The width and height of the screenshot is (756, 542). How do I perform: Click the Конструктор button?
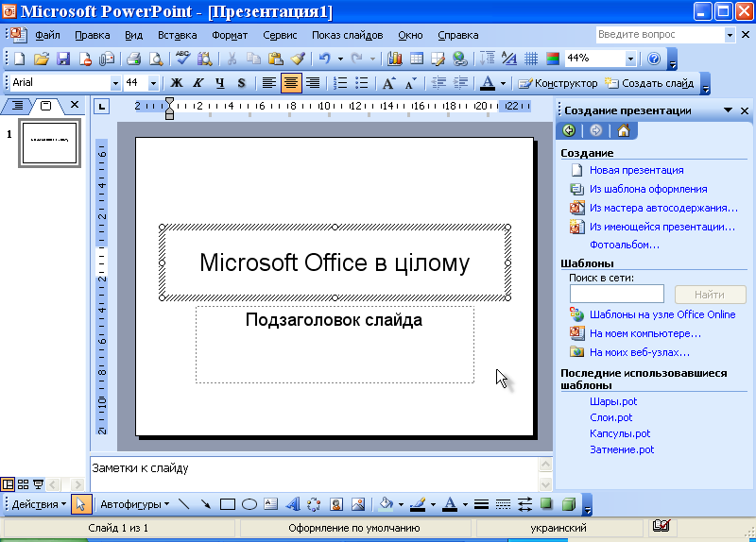point(558,83)
